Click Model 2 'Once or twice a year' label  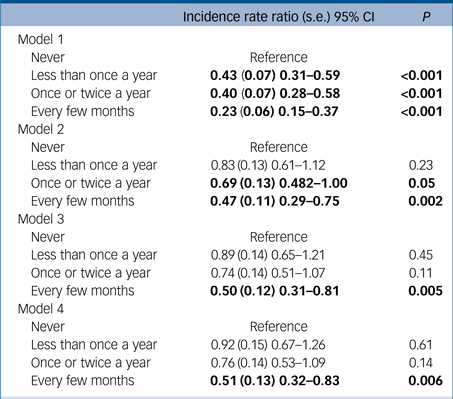click(91, 184)
